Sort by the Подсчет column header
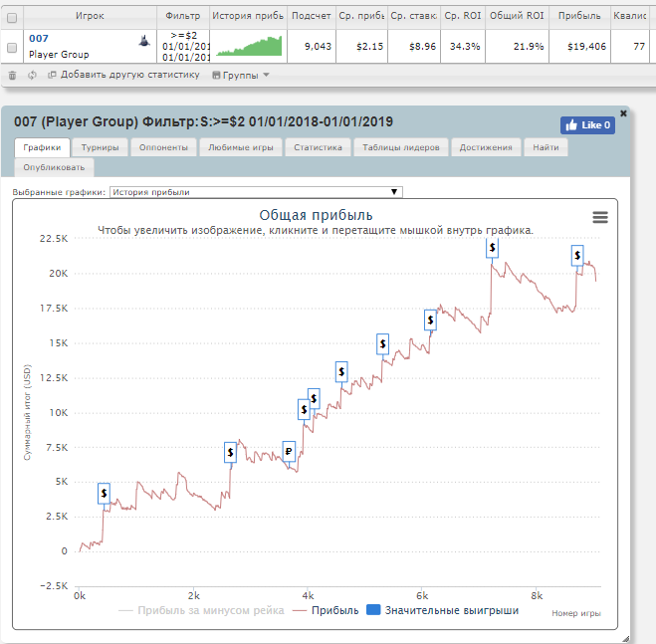The width and height of the screenshot is (656, 644). tap(312, 16)
